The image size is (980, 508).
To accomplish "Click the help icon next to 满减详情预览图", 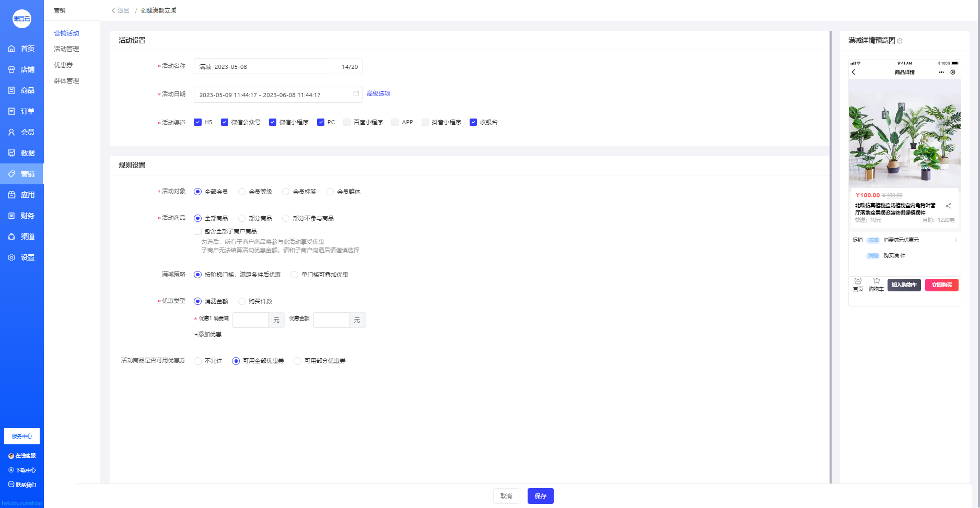I will point(900,41).
